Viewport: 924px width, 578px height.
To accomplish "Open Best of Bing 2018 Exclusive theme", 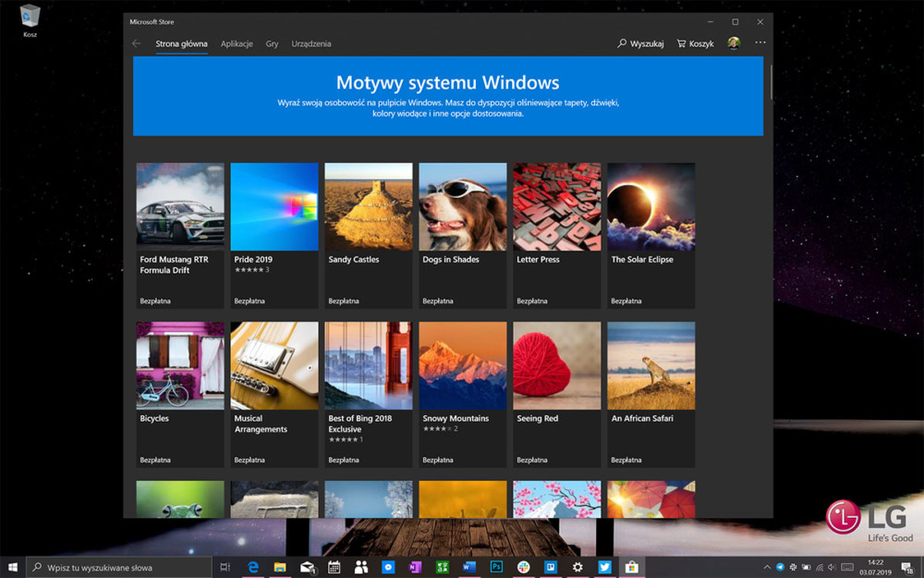I will 369,395.
